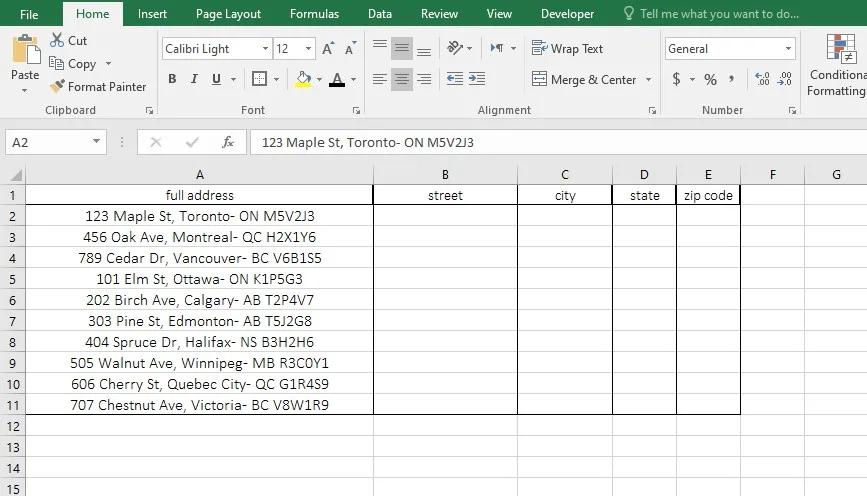Apply the Font Color A
Viewport: 867px width, 496px height.
[337, 80]
